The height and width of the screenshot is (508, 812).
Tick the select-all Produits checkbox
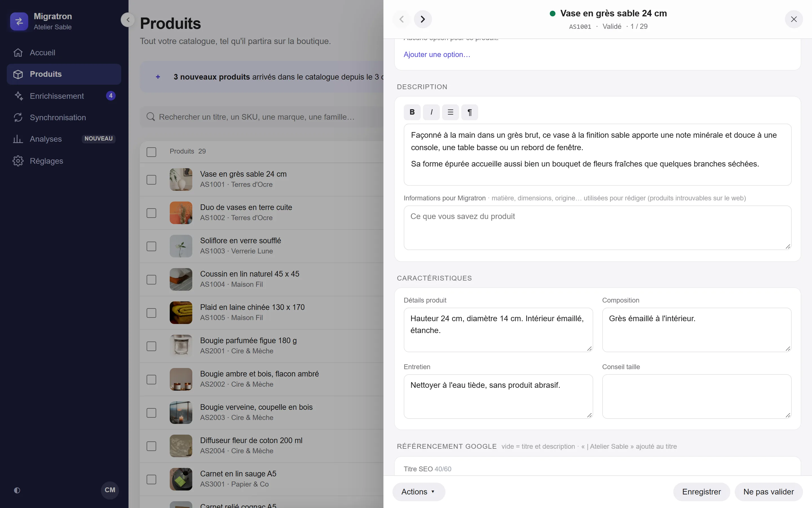point(151,152)
